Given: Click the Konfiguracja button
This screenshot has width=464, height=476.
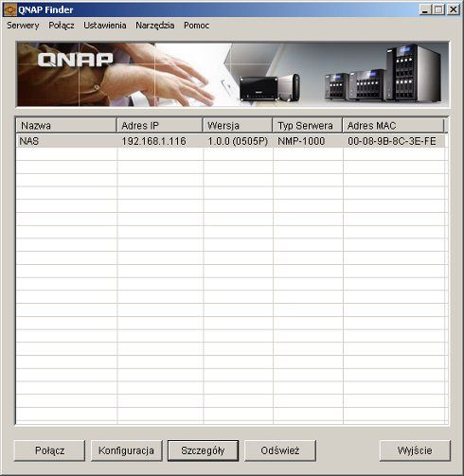Looking at the screenshot, I should click(127, 450).
